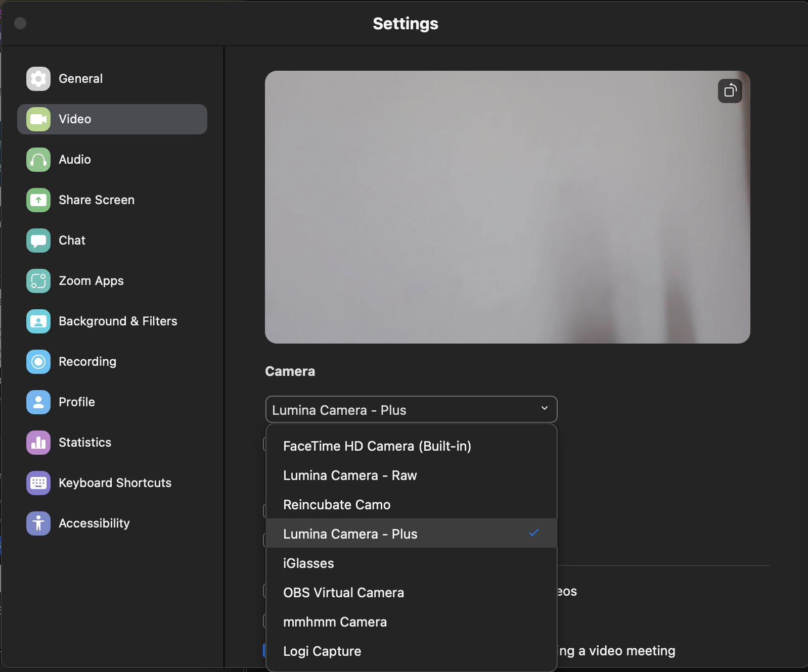This screenshot has height=672, width=808.
Task: Click the Background & Filters icon
Action: point(38,321)
